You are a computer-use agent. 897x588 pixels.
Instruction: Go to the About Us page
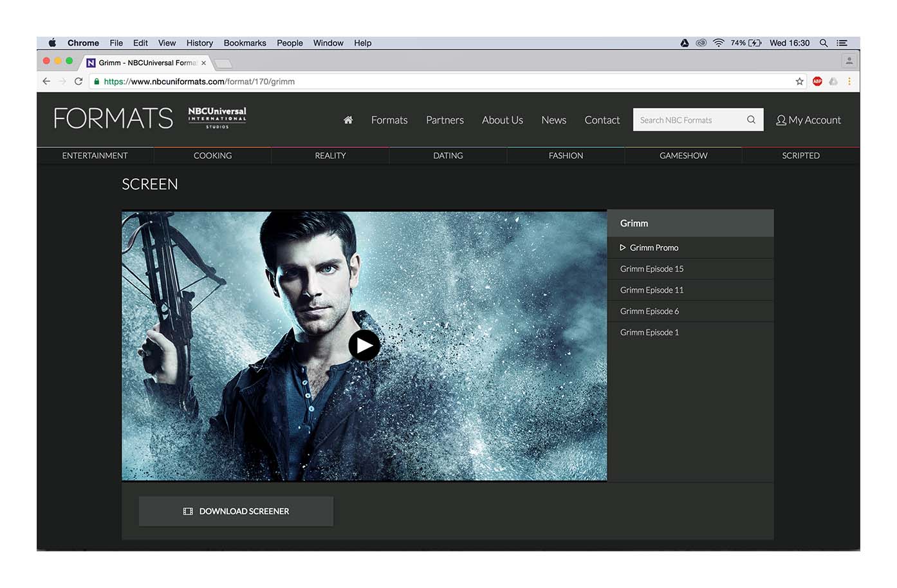503,120
